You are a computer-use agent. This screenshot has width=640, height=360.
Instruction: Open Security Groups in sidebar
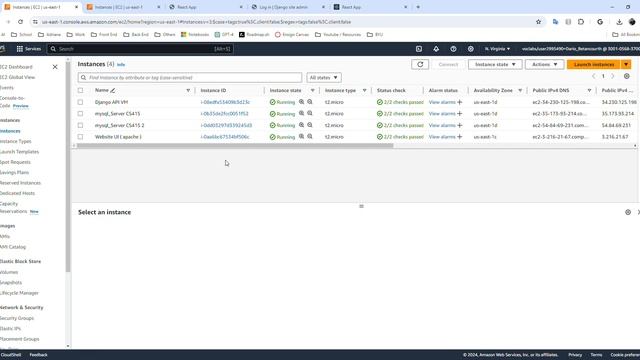(x=17, y=318)
